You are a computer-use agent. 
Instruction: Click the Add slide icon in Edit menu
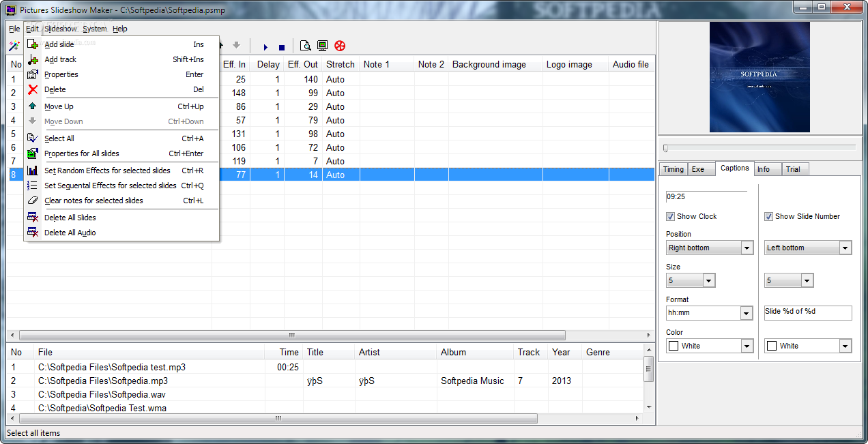[33, 44]
